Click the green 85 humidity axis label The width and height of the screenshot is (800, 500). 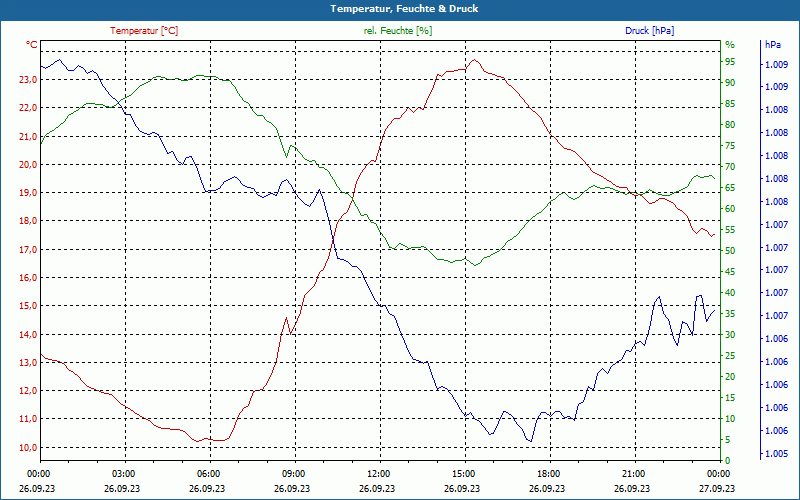730,104
